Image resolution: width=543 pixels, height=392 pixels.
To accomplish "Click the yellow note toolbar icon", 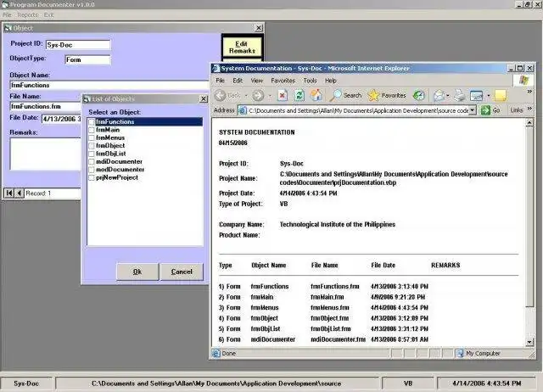I will 501,95.
